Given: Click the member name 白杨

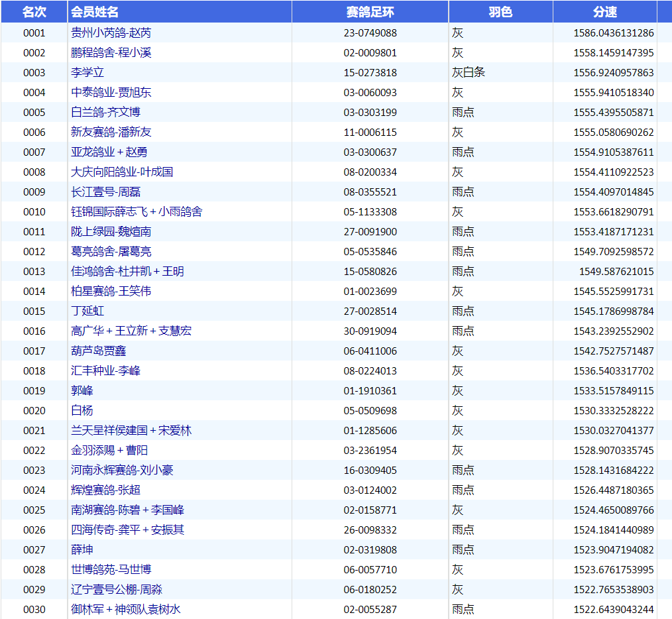Looking at the screenshot, I should (x=82, y=410).
